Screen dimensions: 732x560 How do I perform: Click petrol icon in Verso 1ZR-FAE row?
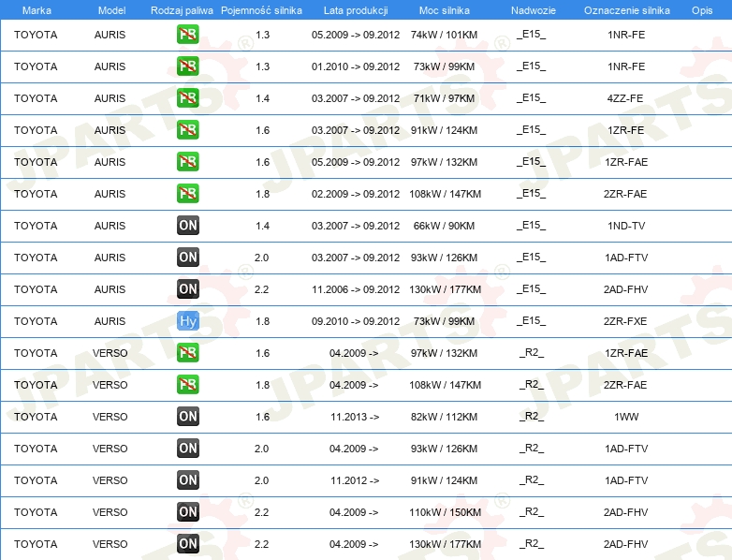[x=187, y=353]
